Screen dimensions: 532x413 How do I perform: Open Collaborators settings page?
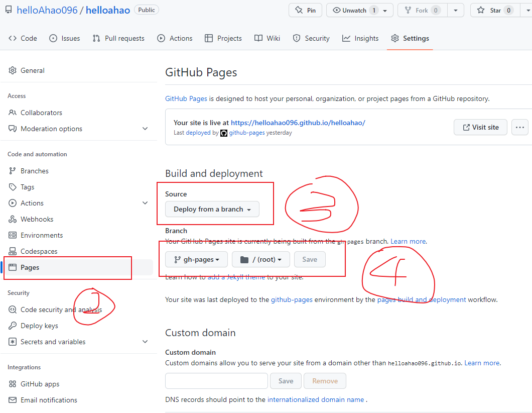click(x=41, y=113)
